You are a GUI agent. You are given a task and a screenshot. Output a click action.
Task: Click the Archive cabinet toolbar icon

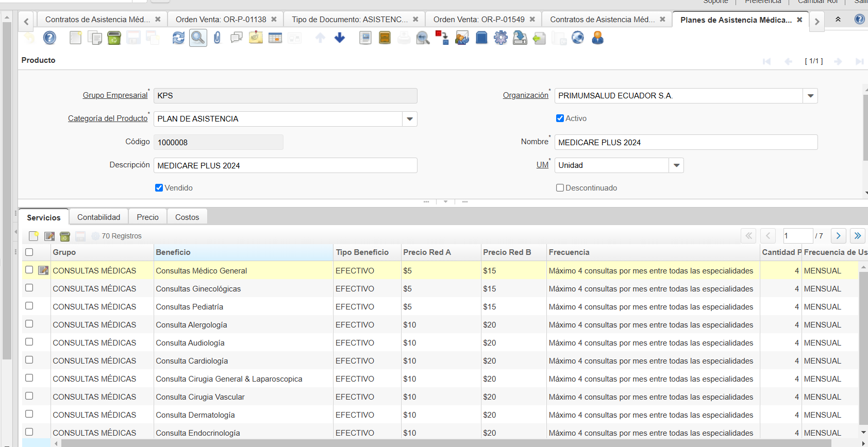tap(385, 38)
